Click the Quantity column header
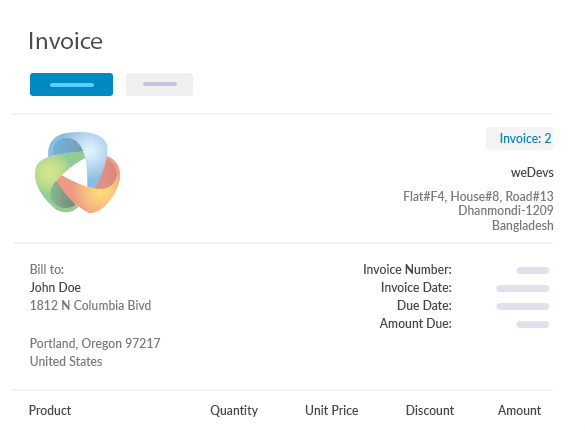The width and height of the screenshot is (585, 436). [x=234, y=411]
